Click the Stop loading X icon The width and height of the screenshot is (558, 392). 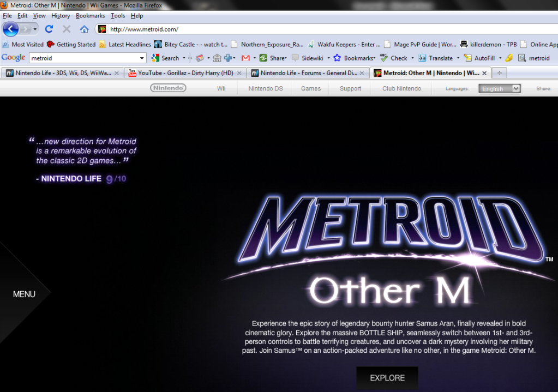pyautogui.click(x=67, y=29)
